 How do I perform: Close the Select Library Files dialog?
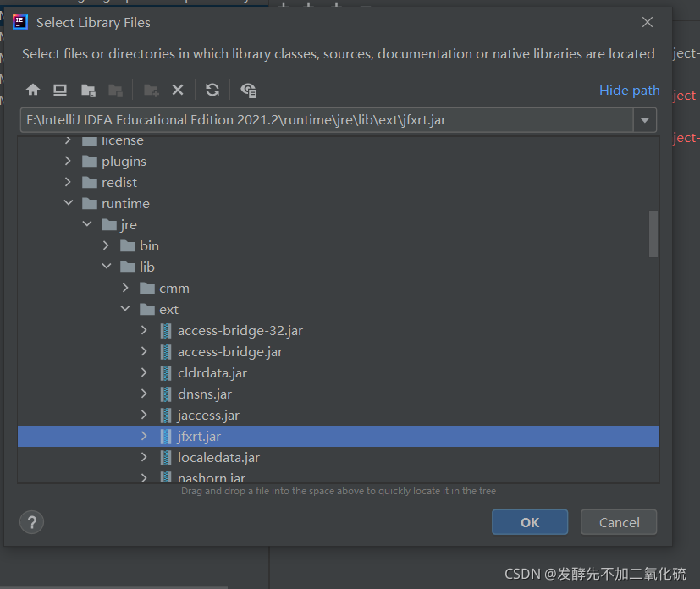coord(648,22)
